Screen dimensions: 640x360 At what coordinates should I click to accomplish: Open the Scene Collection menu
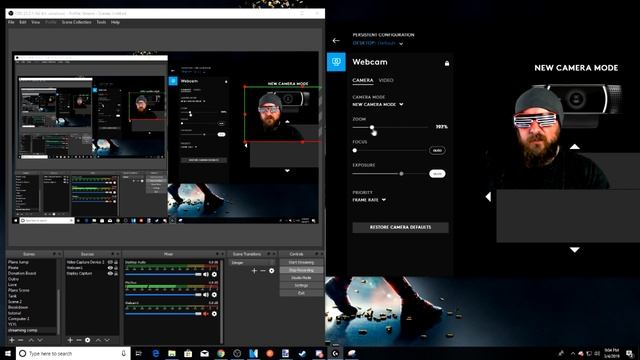pos(76,22)
